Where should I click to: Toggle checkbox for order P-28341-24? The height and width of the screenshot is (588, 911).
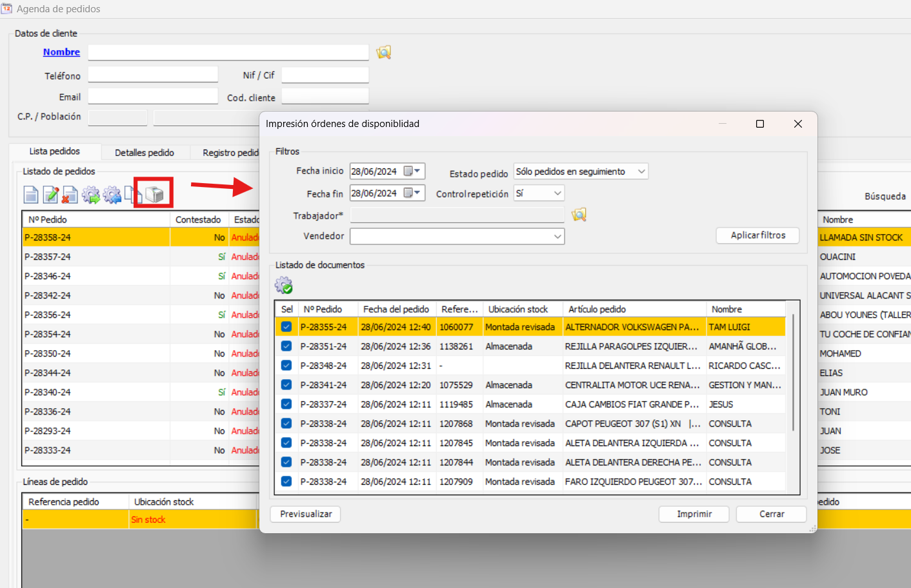(286, 385)
